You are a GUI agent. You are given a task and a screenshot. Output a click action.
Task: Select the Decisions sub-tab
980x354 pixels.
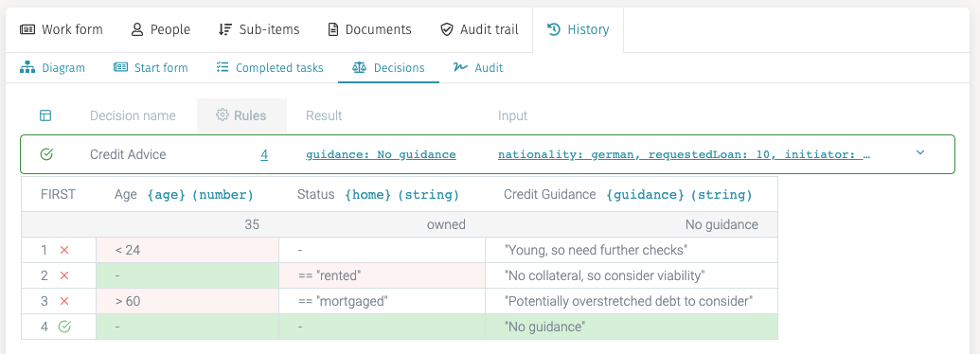tap(388, 67)
